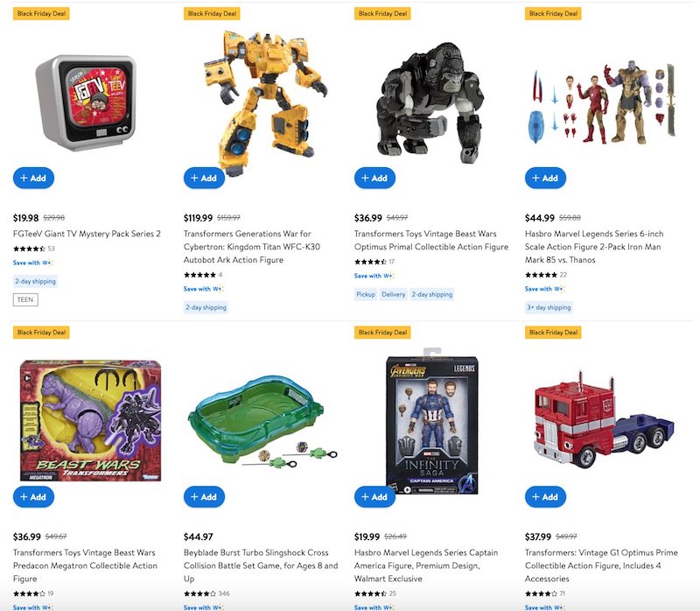This screenshot has width=700, height=611.
Task: Click Save with W+ under FGTeeV item
Action: [x=33, y=263]
